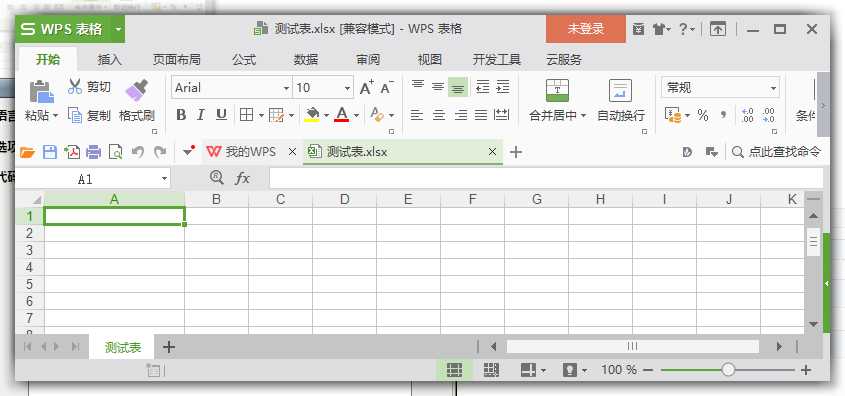This screenshot has height=396, width=845.
Task: Click the 未登录 login button
Action: (x=586, y=29)
